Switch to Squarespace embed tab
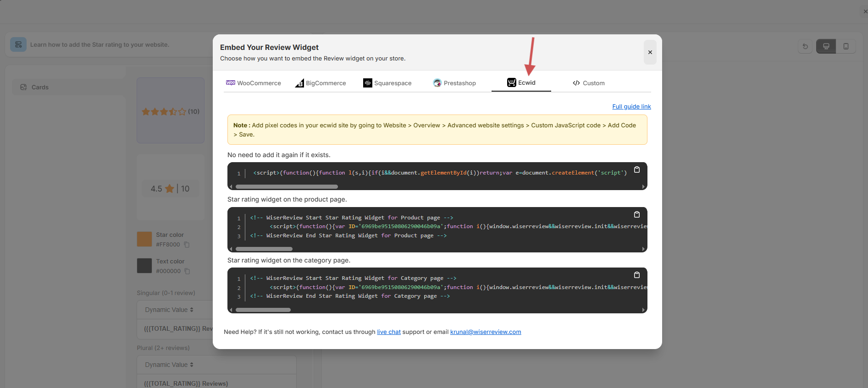The width and height of the screenshot is (868, 388). [387, 83]
